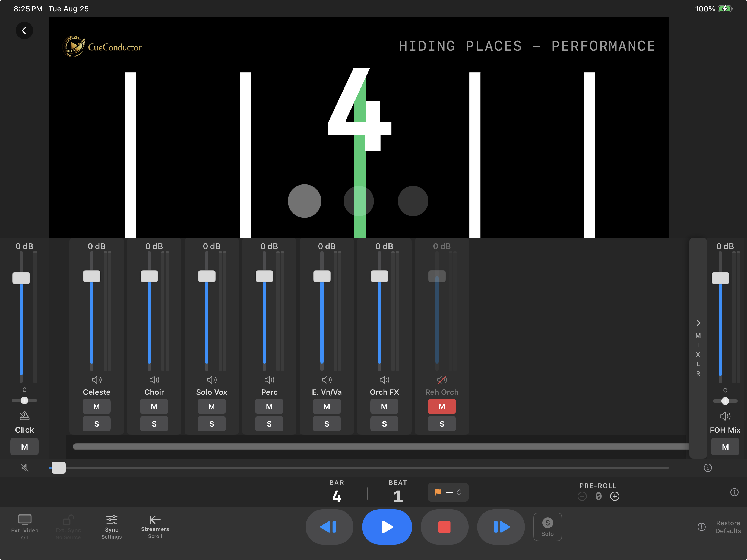The width and height of the screenshot is (747, 560).
Task: Click the Perc speaker icon
Action: coord(269,380)
